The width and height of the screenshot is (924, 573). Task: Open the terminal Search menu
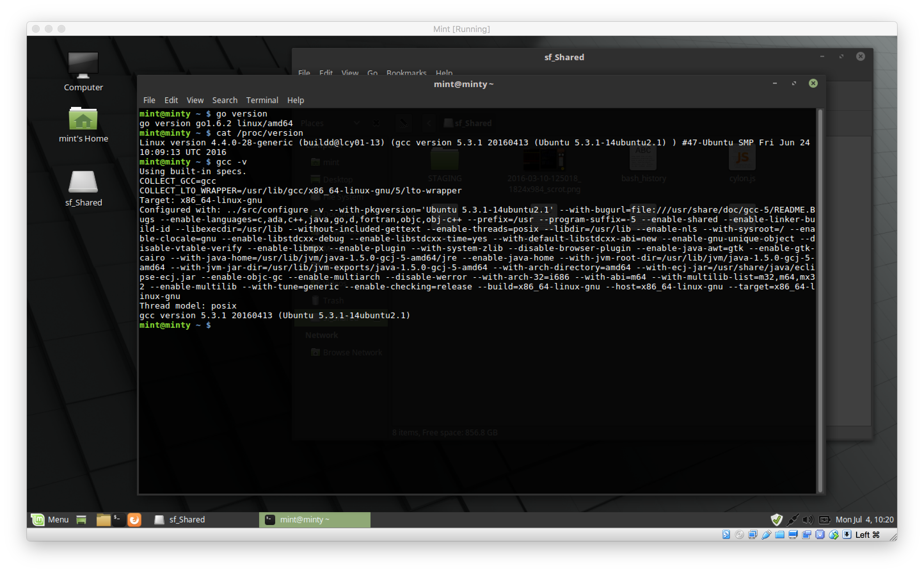tap(225, 100)
